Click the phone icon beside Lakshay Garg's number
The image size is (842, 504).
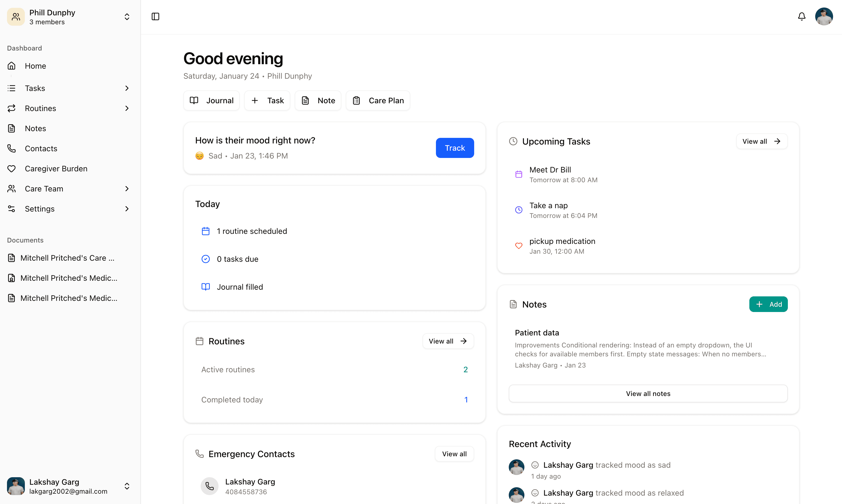click(210, 486)
